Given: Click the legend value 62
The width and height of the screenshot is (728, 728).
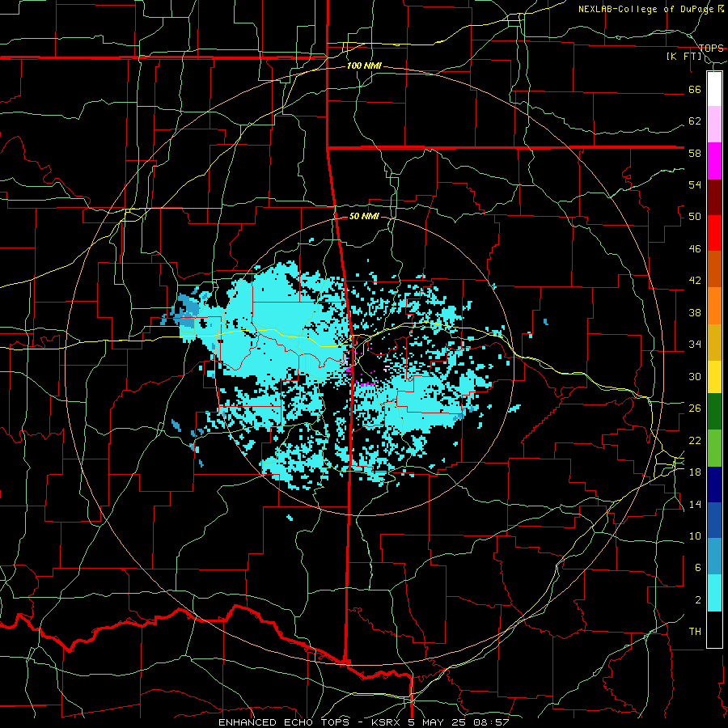Looking at the screenshot, I should coord(695,121).
